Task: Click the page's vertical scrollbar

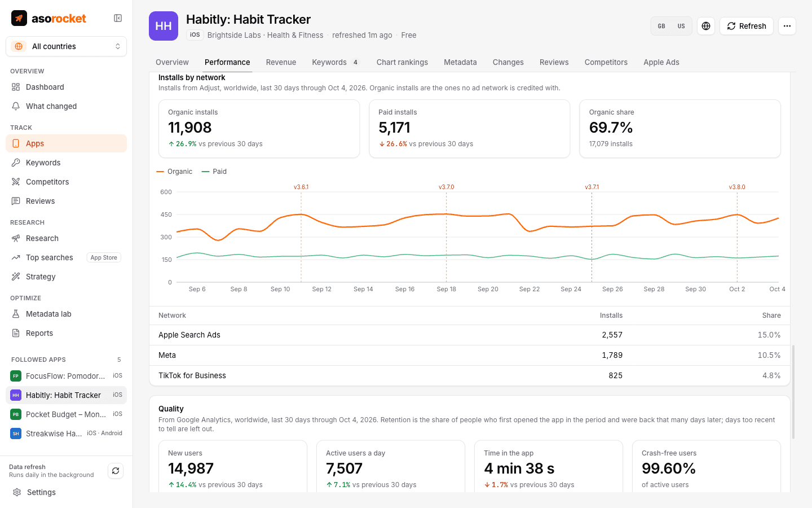Action: (x=793, y=392)
